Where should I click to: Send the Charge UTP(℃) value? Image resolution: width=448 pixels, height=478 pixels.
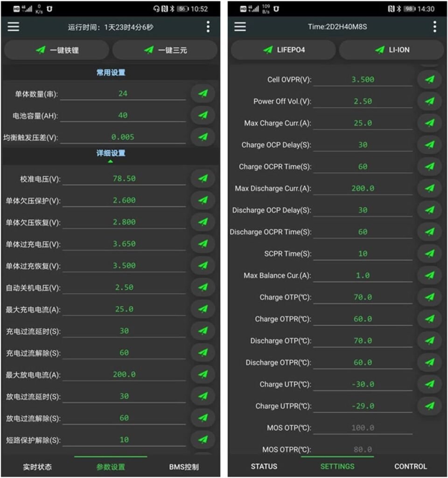[429, 384]
